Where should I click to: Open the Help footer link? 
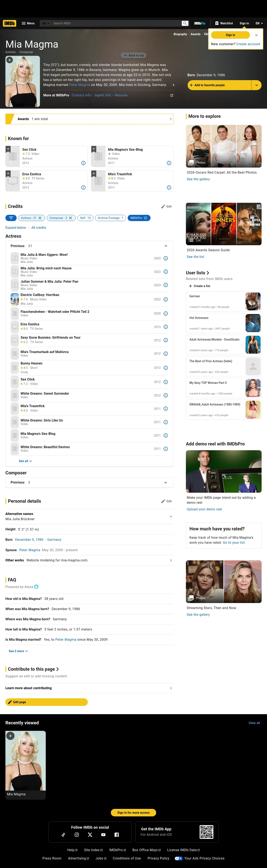72,850
